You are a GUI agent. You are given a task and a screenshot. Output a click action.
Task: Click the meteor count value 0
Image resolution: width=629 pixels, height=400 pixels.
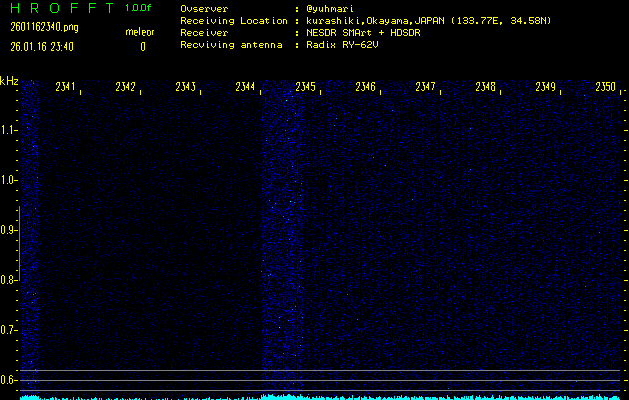click(x=142, y=46)
